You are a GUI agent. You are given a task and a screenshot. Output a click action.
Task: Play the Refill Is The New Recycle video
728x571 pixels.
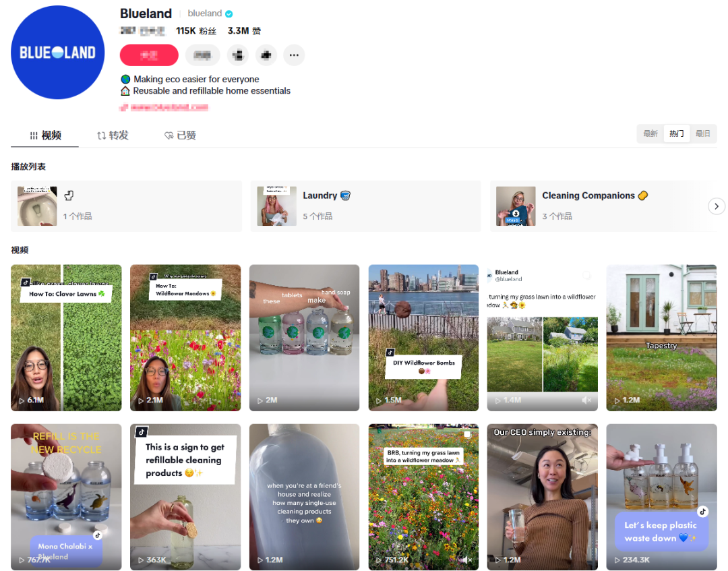pos(66,497)
